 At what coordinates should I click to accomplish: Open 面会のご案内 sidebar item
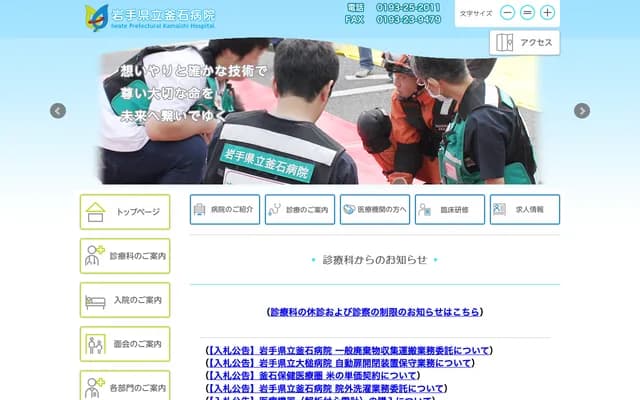(125, 344)
